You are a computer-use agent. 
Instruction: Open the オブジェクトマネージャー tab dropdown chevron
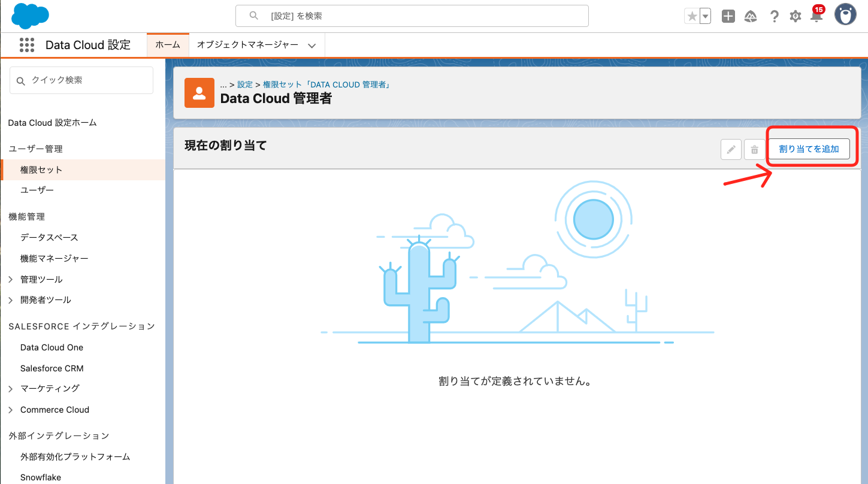pyautogui.click(x=311, y=46)
